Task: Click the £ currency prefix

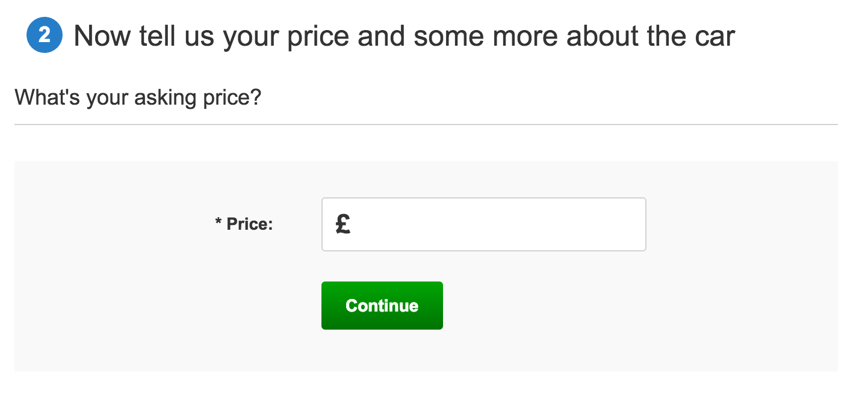Action: (x=343, y=224)
